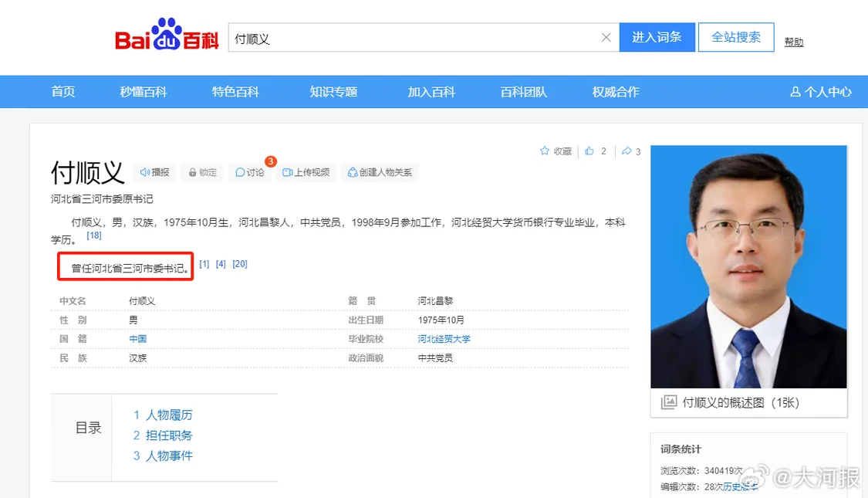This screenshot has width=868, height=498.
Task: Open 个人中心 user menu
Action: (820, 92)
